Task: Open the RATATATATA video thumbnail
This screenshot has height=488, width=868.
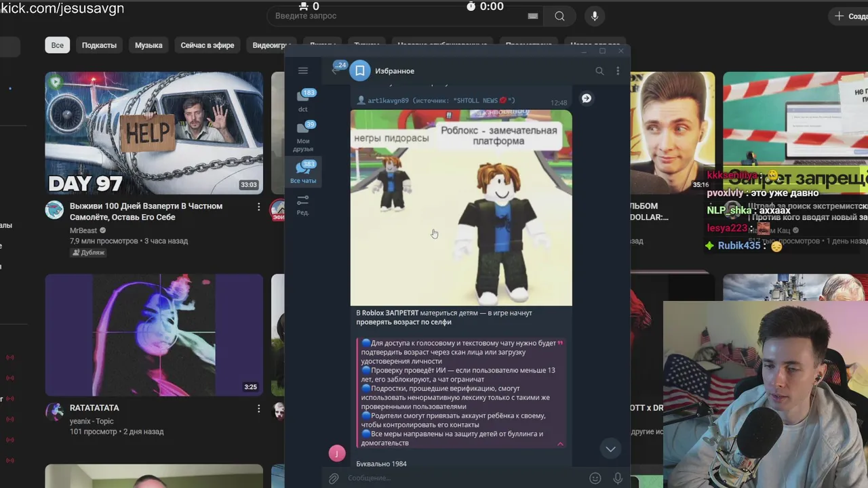Action: [x=154, y=335]
